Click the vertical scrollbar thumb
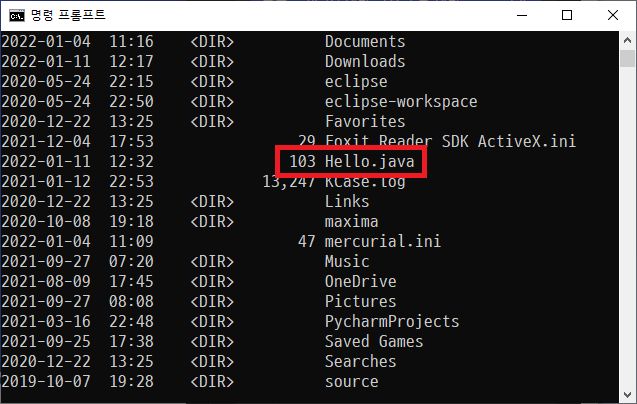 (x=627, y=58)
